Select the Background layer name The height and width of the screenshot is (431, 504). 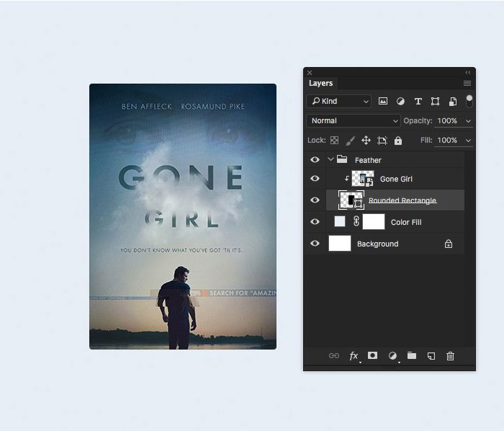378,244
